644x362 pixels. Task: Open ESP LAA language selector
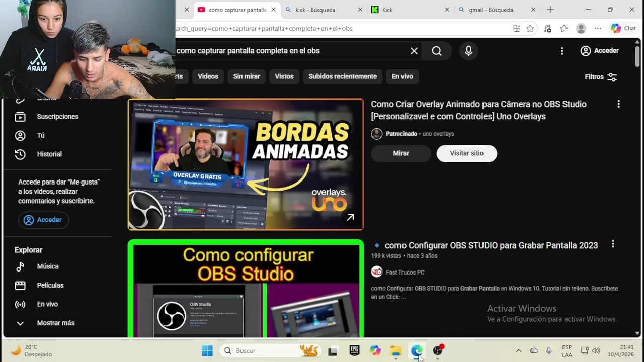567,351
